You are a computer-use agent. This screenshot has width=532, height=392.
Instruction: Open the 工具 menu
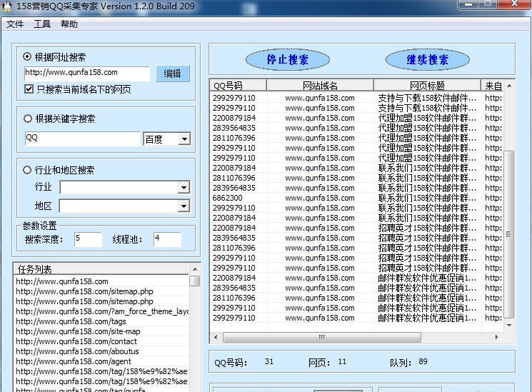coord(42,24)
